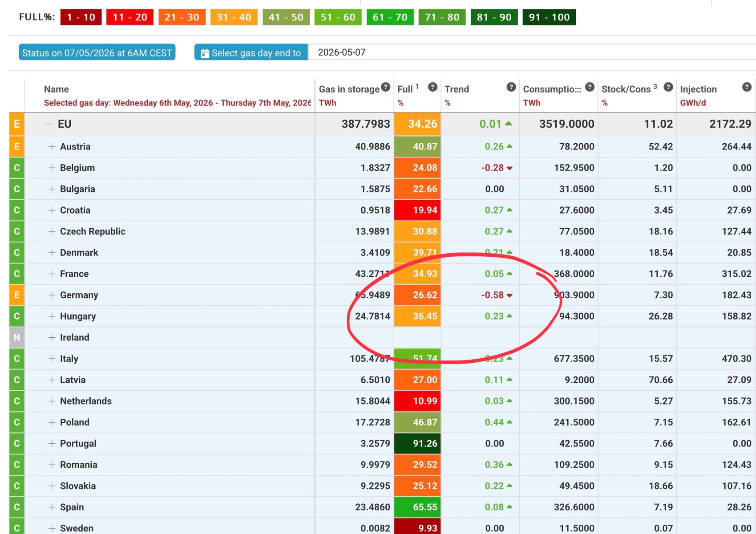The width and height of the screenshot is (756, 534).
Task: Click the green C badge beside Czech Republic
Action: pyautogui.click(x=17, y=231)
